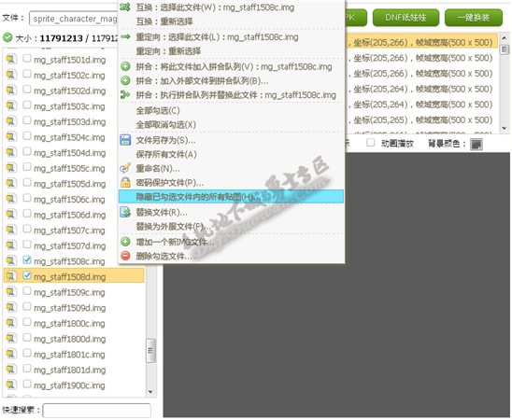
Task: Click the replace file icon beside 替换文件(R)
Action: pos(125,212)
